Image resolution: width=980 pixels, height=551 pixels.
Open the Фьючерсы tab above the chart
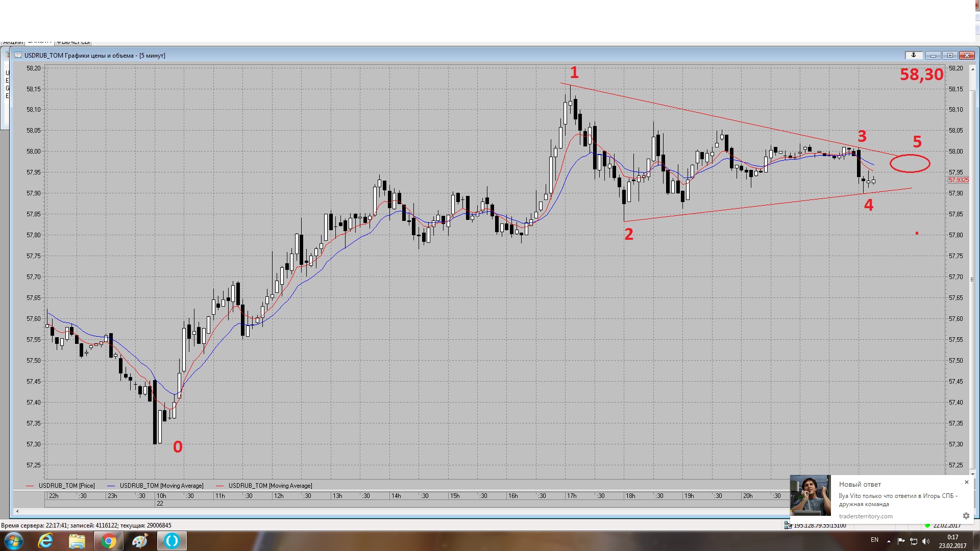[x=73, y=42]
